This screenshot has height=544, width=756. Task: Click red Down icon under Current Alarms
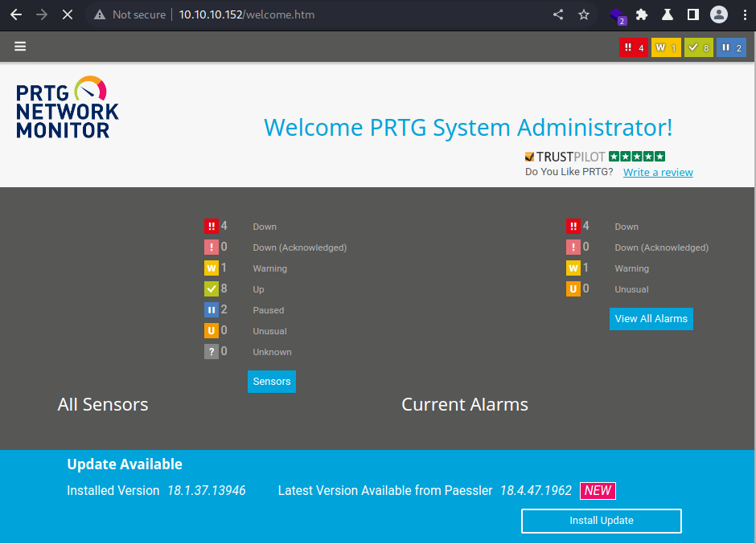pos(573,226)
